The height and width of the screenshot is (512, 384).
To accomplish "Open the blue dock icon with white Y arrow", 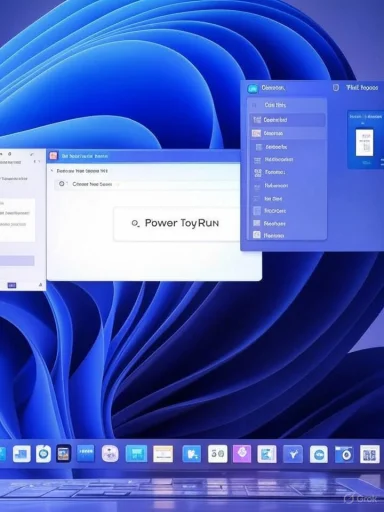I will (x=293, y=454).
